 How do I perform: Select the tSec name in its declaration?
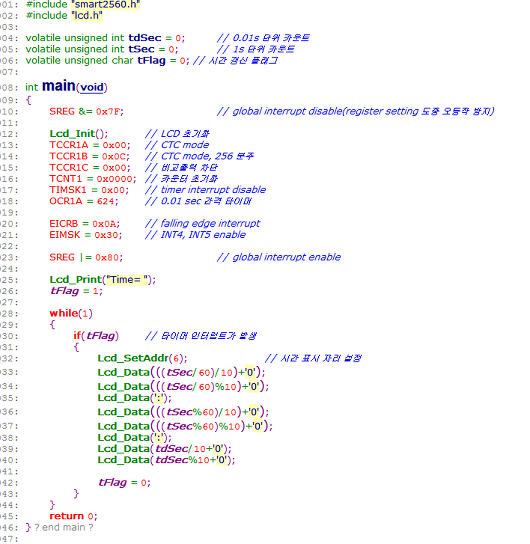click(x=141, y=49)
